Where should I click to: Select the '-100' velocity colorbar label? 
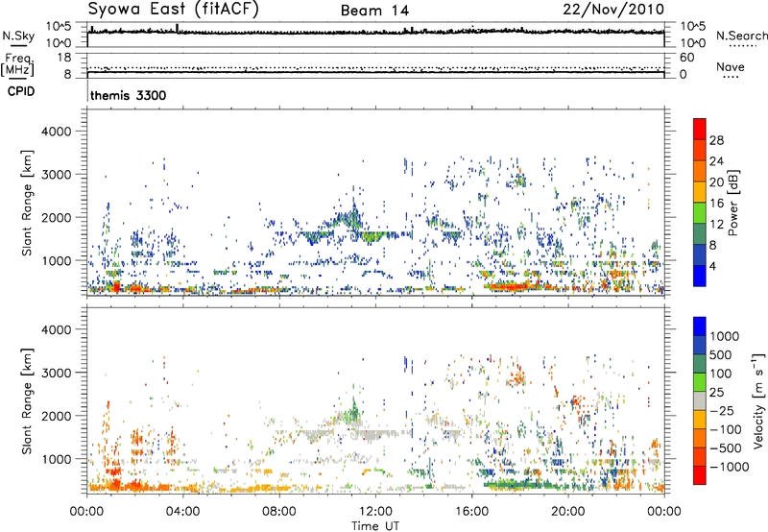(726, 429)
